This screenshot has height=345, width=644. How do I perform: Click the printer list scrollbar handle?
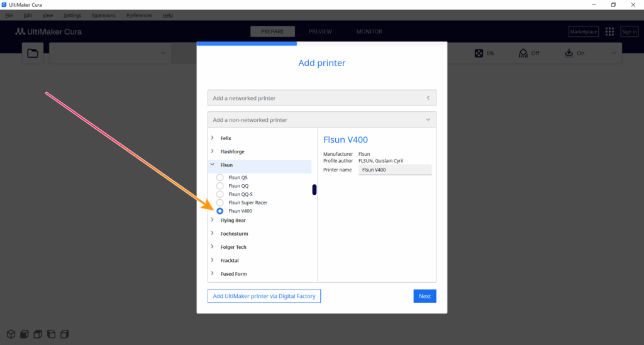click(x=314, y=190)
